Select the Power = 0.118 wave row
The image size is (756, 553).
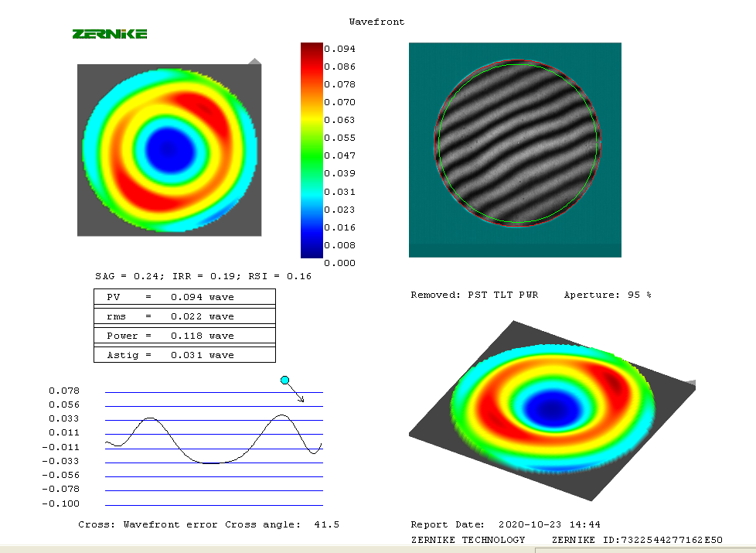tap(184, 336)
